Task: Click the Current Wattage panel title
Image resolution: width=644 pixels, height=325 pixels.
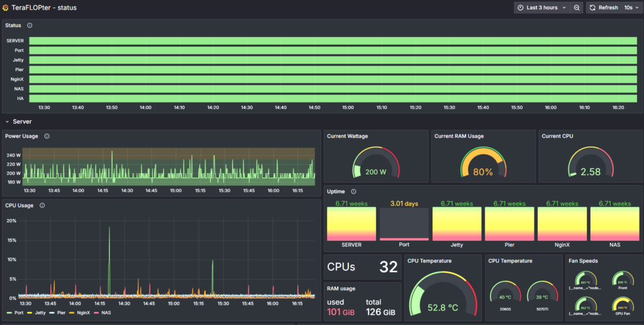Action: point(347,136)
